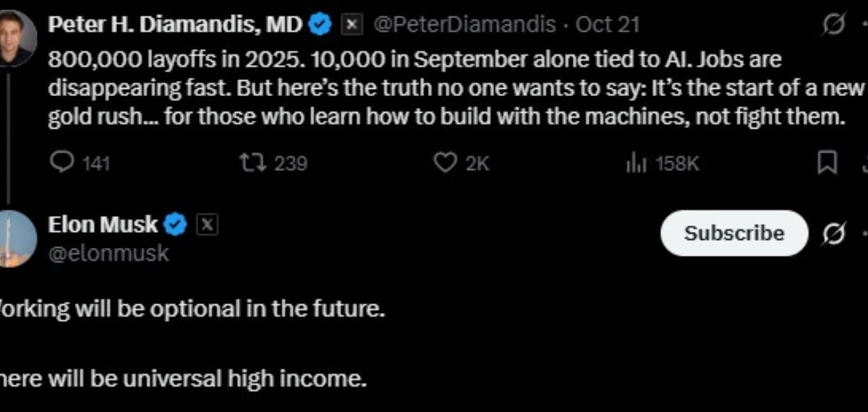Click X affiliation badge next to Elon Musk

pos(207,225)
